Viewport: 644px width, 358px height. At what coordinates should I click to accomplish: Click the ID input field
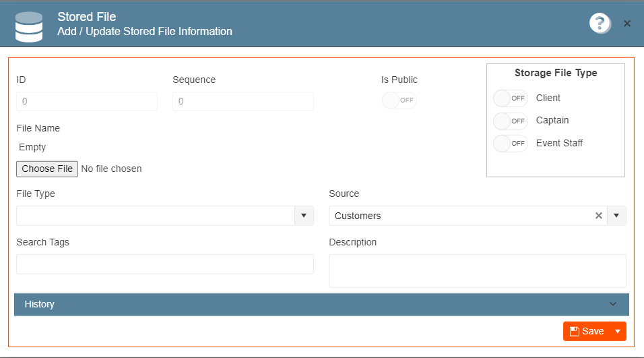87,102
